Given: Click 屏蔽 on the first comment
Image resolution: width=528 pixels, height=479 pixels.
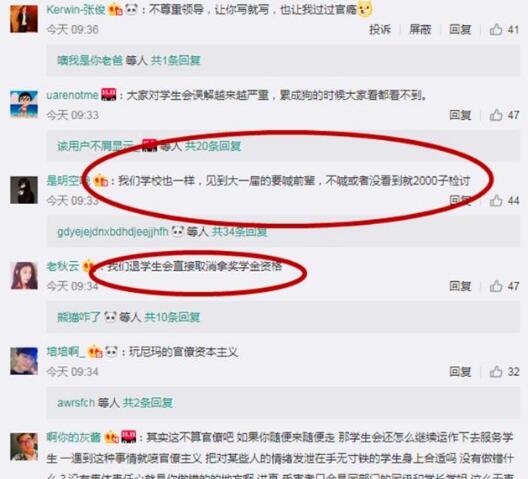Looking at the screenshot, I should [420, 29].
